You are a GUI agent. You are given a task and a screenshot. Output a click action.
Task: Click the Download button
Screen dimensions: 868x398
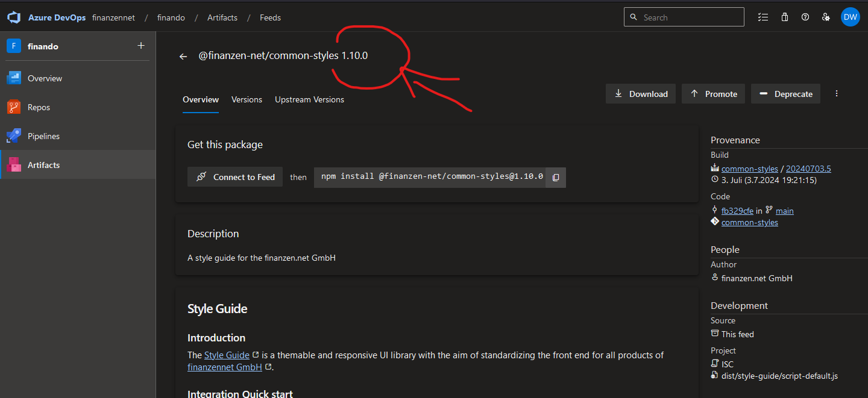[x=641, y=94]
